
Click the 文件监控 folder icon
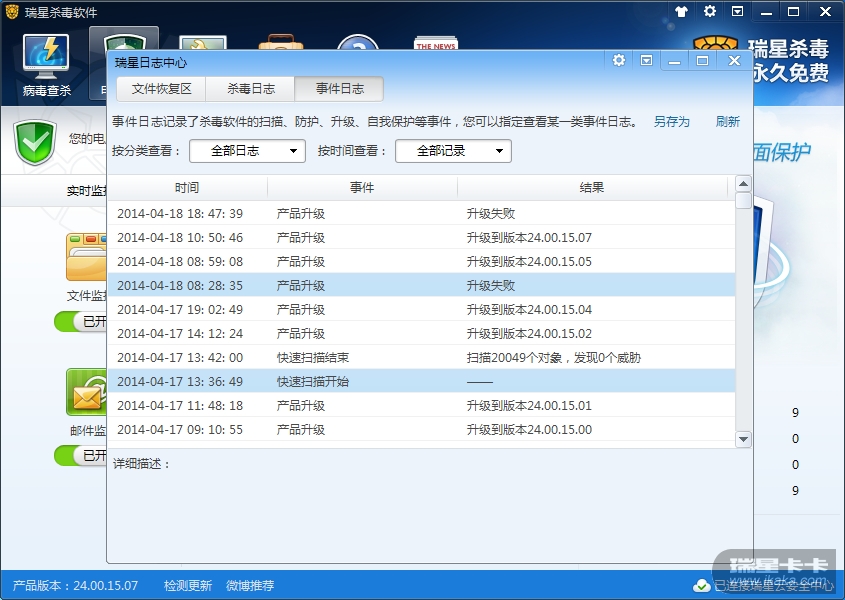[x=86, y=258]
